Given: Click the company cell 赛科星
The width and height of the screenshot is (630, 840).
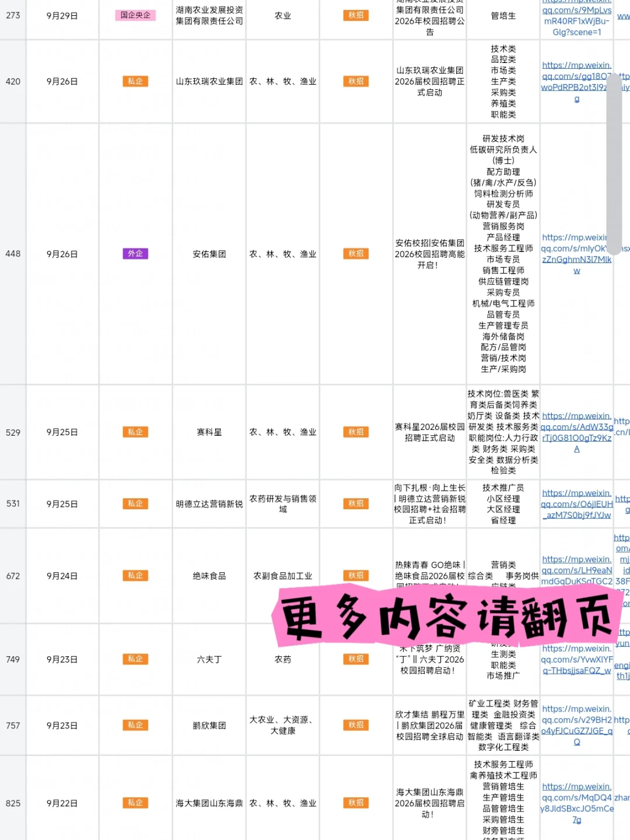Looking at the screenshot, I should click(x=209, y=432).
